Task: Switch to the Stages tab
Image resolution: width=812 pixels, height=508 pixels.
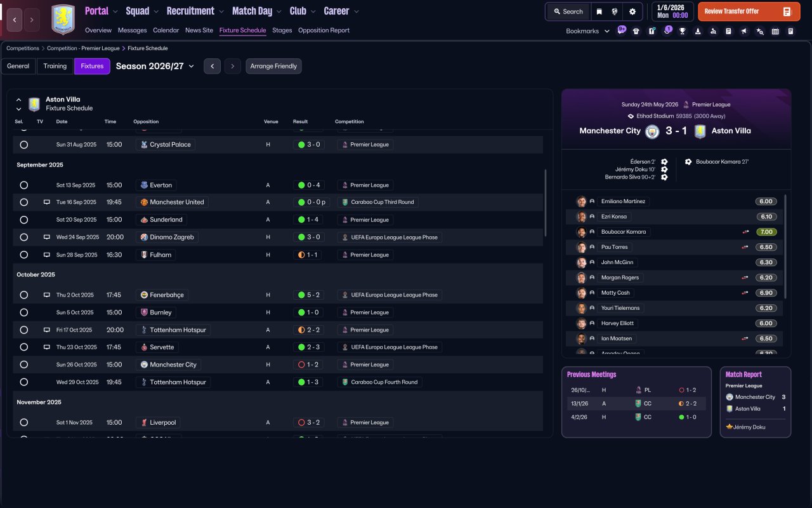Action: click(282, 30)
